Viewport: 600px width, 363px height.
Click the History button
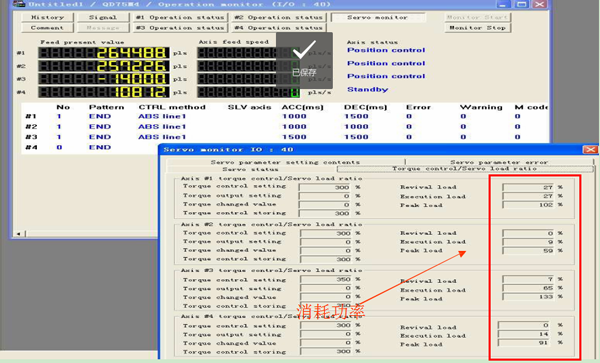47,17
